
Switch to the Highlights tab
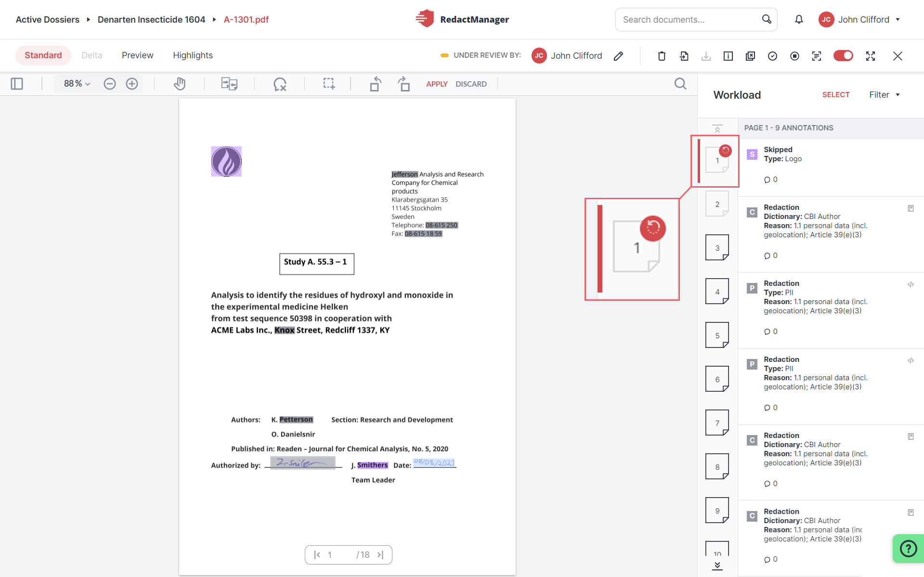(193, 55)
